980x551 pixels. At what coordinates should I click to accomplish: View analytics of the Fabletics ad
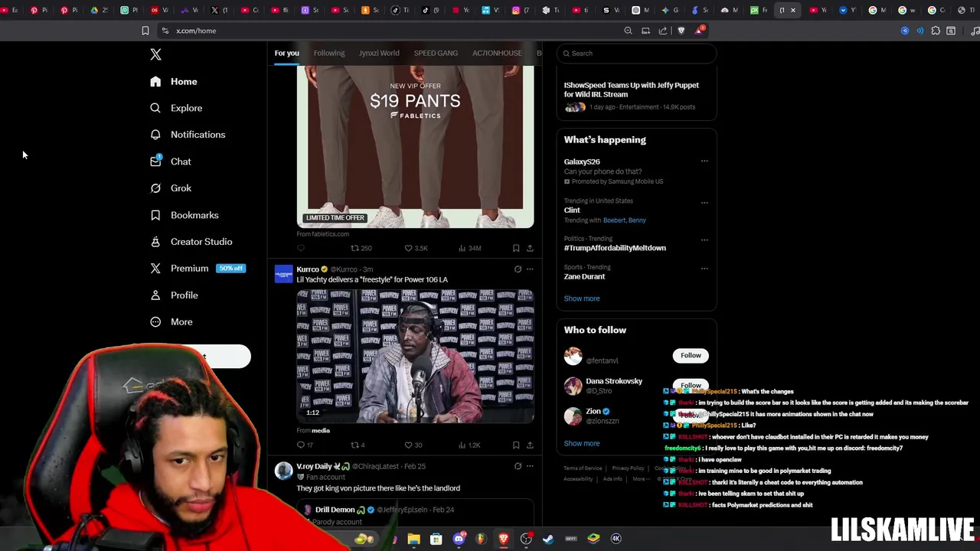[469, 248]
